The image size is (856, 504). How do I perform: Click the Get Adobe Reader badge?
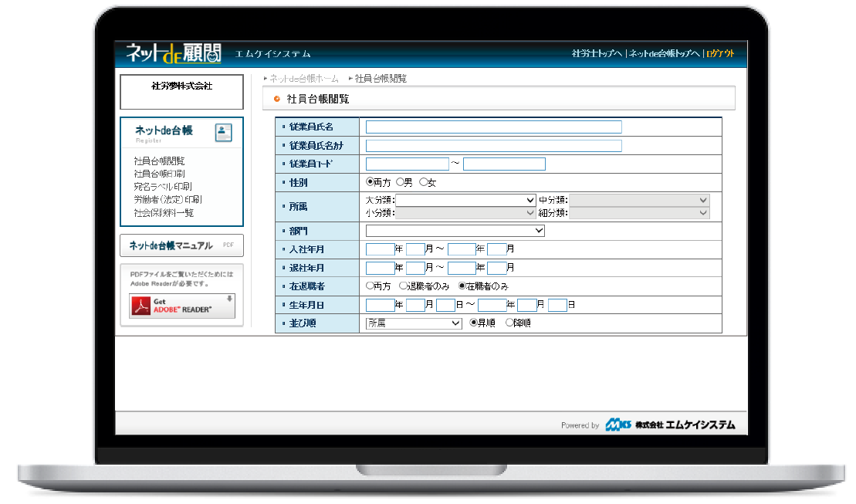pos(182,306)
